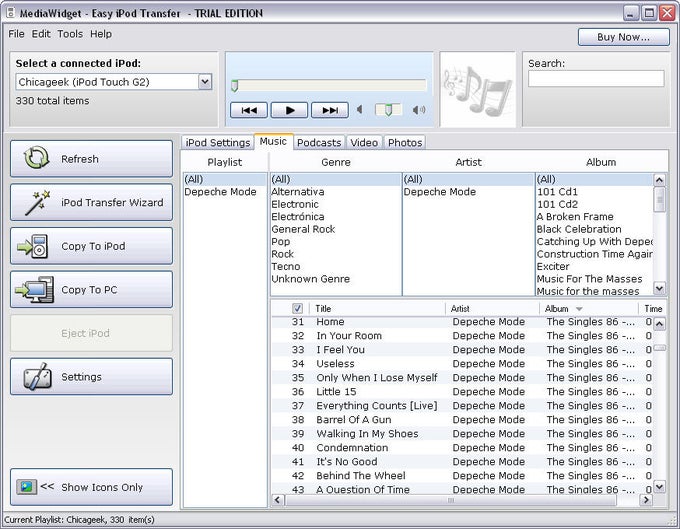Click horizontal scrollbar right arrow
The height and width of the screenshot is (529, 680).
[x=646, y=500]
